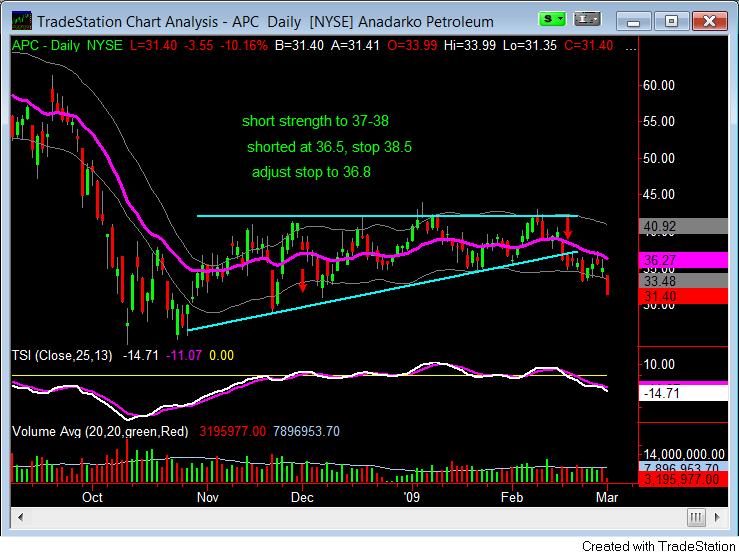Minimize the Chart Analysis window

633,21
